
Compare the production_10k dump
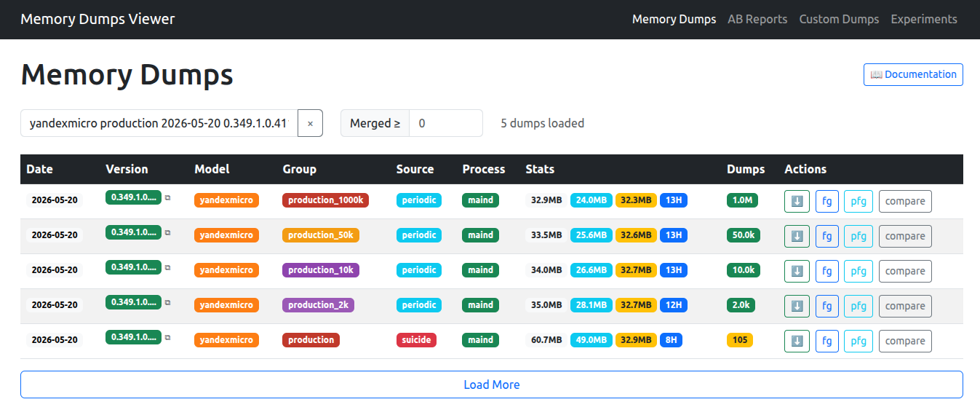click(x=905, y=271)
